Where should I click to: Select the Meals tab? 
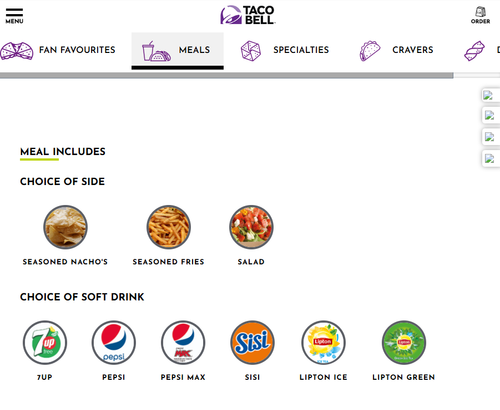177,51
